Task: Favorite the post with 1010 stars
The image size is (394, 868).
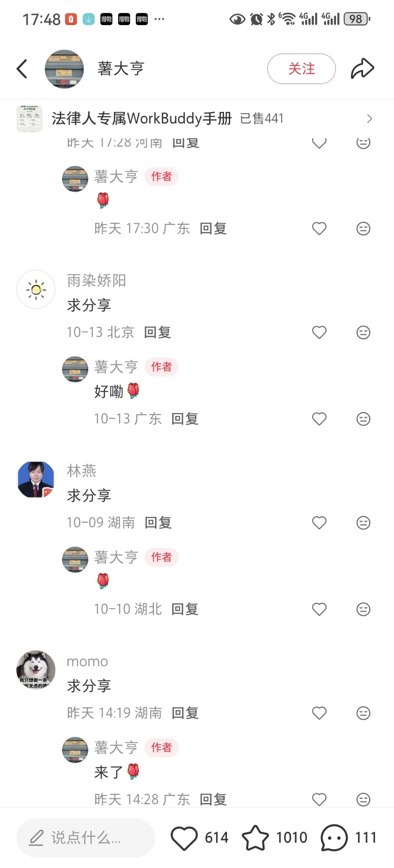Action: 255,837
